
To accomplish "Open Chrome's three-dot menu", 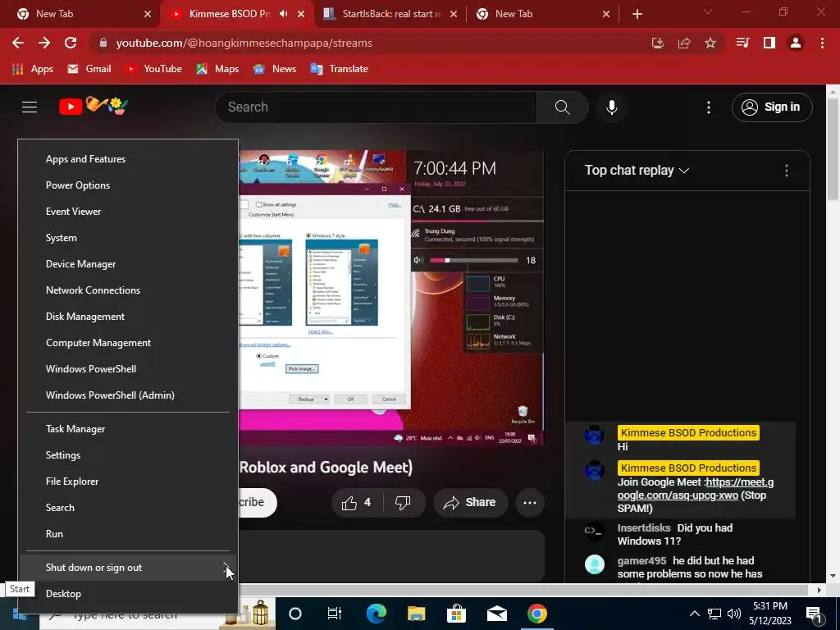I will [x=822, y=43].
